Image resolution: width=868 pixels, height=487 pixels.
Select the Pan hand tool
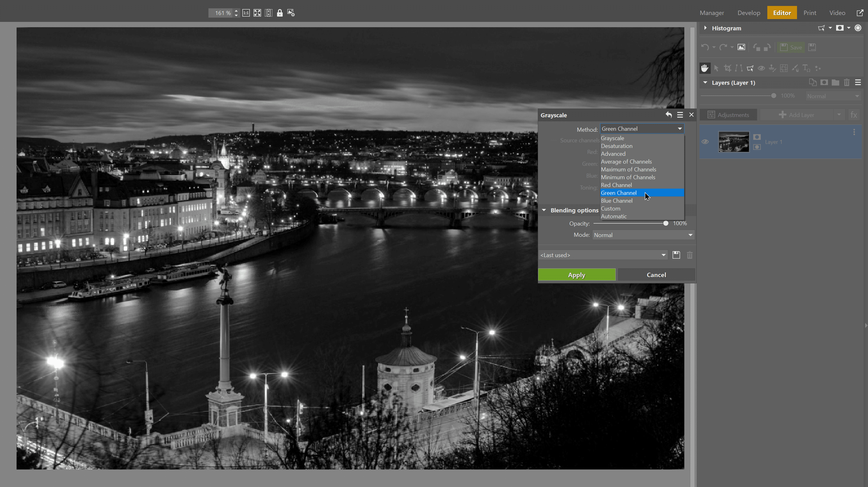[x=704, y=68]
